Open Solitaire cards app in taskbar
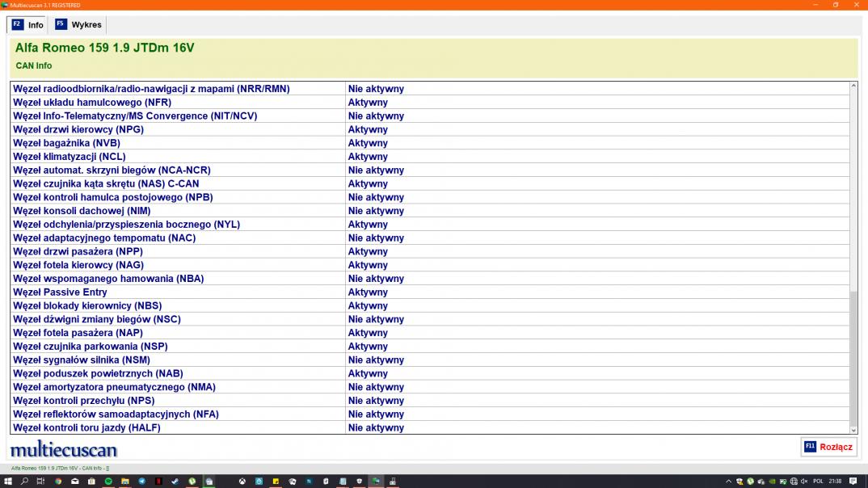This screenshot has height=488, width=868. pos(293,482)
